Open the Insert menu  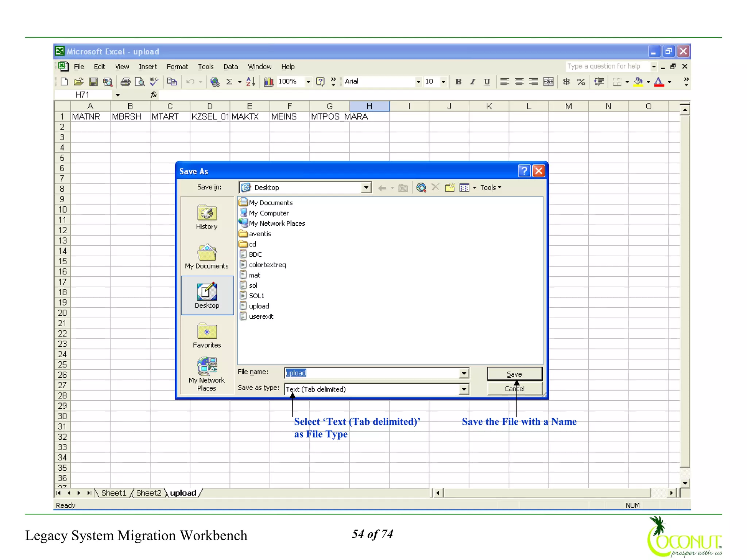147,67
